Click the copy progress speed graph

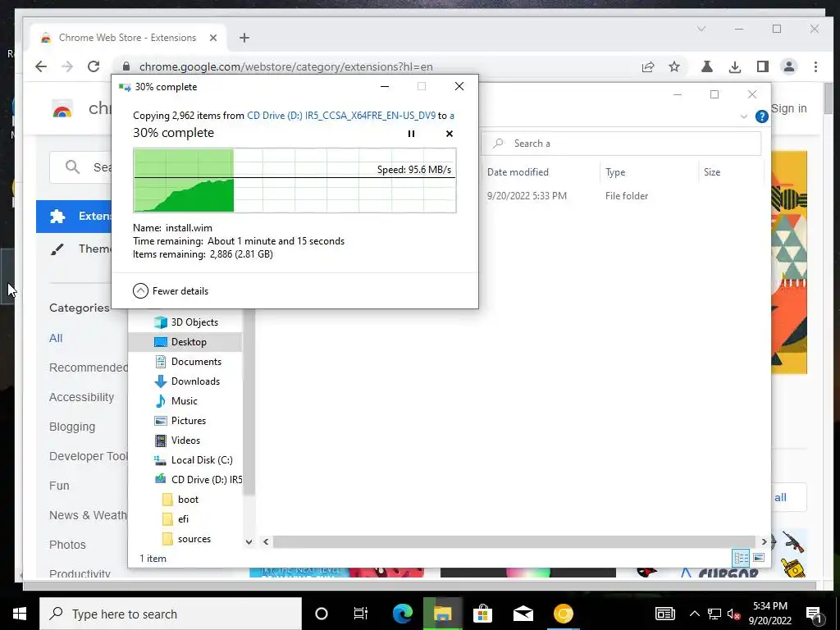coord(294,180)
